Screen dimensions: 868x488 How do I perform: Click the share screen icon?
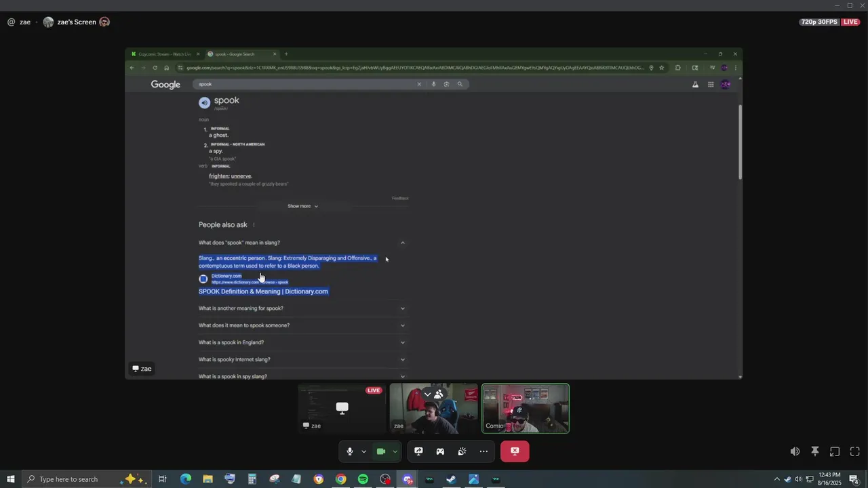pyautogui.click(x=418, y=451)
